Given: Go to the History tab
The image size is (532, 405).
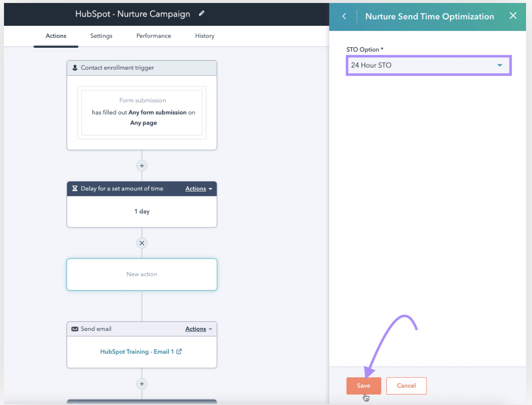Looking at the screenshot, I should click(204, 36).
